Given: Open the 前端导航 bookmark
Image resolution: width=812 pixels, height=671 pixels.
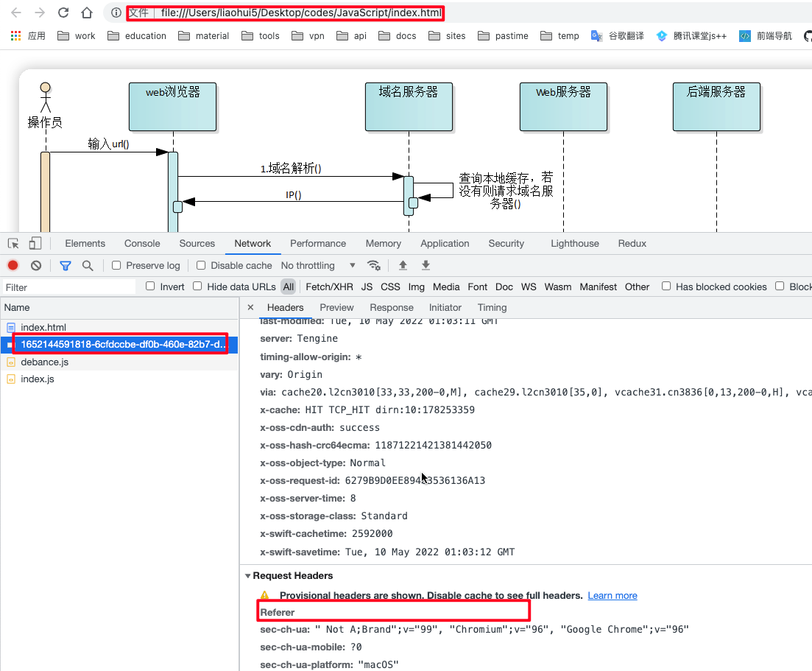Looking at the screenshot, I should click(x=766, y=36).
